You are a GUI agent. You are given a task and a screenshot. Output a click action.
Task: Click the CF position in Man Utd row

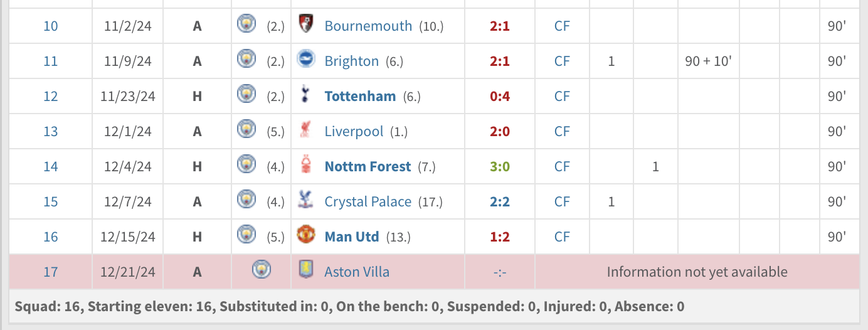click(x=562, y=237)
